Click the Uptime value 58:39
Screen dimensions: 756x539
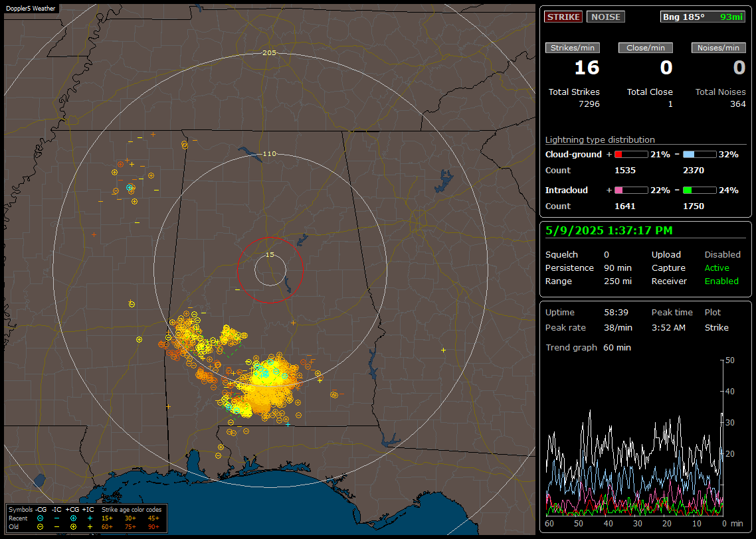click(616, 313)
